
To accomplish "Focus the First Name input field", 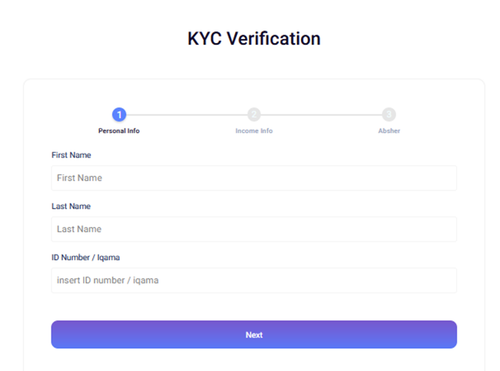I will pyautogui.click(x=254, y=178).
